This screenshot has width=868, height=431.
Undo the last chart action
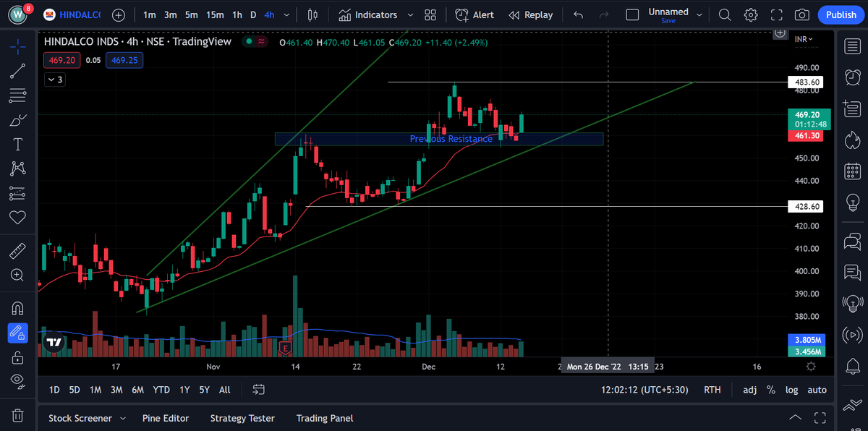point(578,14)
